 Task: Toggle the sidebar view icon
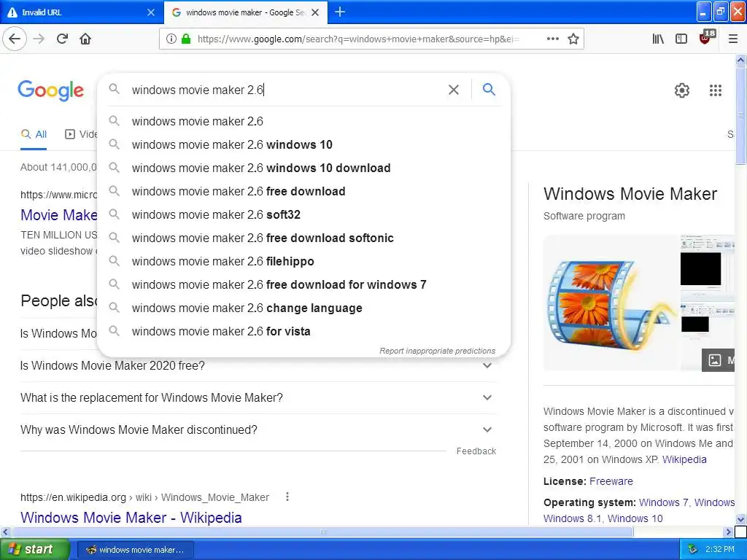pyautogui.click(x=681, y=39)
